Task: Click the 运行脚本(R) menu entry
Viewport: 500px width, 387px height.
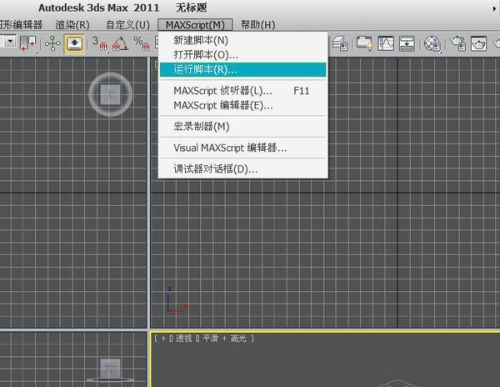Action: (x=243, y=70)
